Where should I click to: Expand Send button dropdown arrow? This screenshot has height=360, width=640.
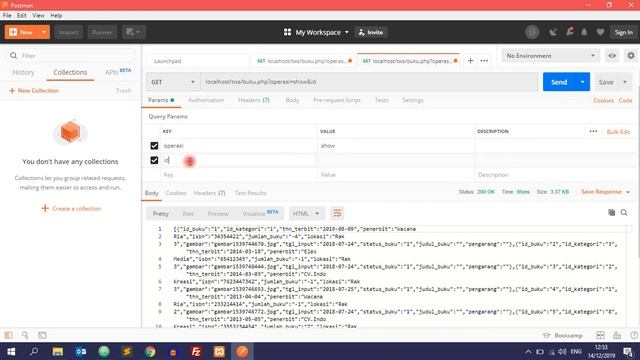pyautogui.click(x=582, y=82)
